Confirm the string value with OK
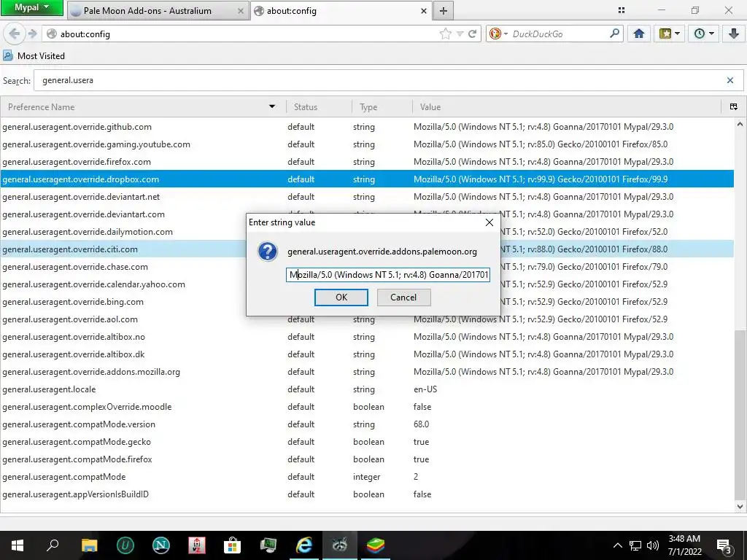 point(341,297)
